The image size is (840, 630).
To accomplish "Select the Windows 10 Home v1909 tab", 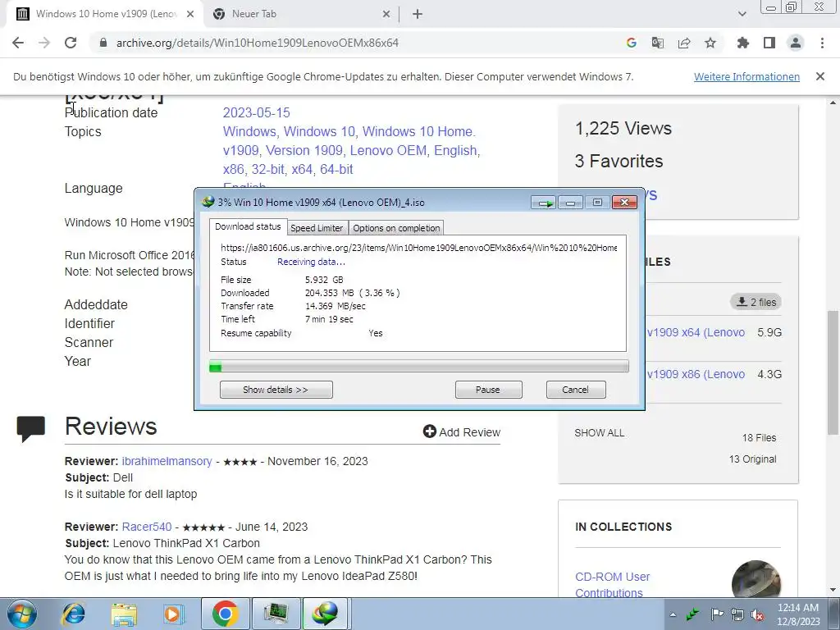I will click(104, 14).
